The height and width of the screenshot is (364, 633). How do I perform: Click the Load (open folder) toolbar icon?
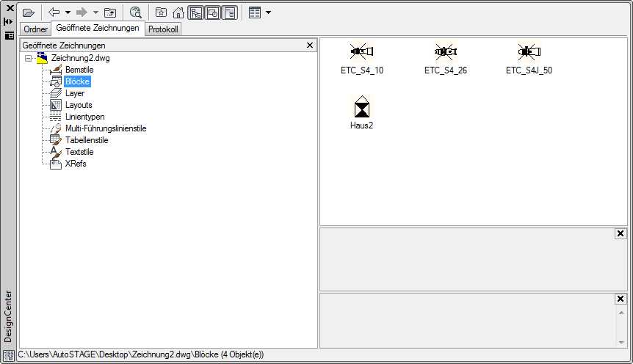pos(29,12)
